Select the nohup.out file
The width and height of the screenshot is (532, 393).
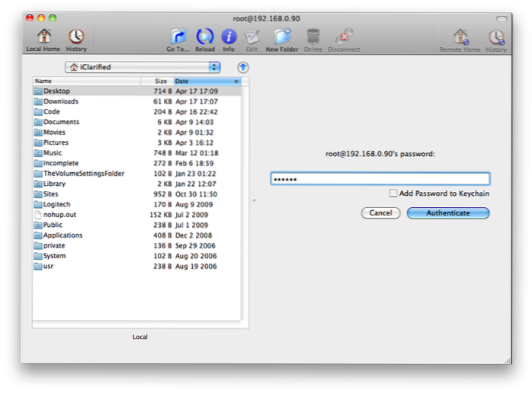click(59, 215)
